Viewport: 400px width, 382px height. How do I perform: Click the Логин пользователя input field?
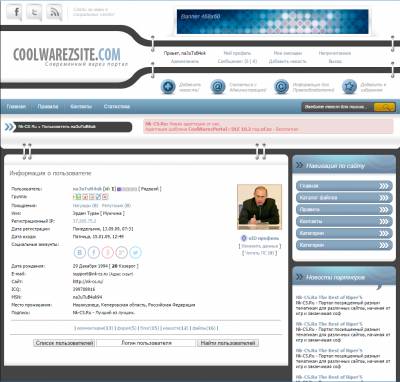(x=146, y=343)
